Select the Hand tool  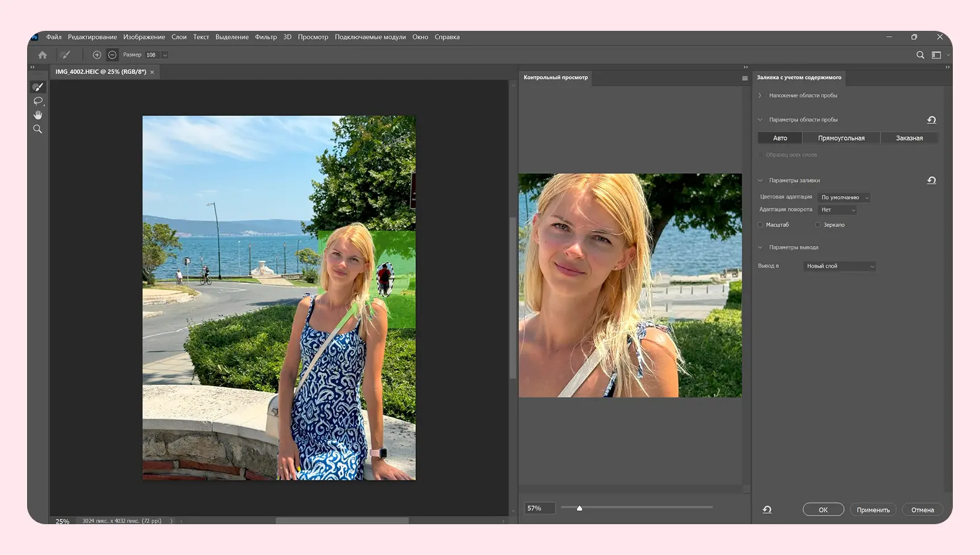pyautogui.click(x=38, y=115)
